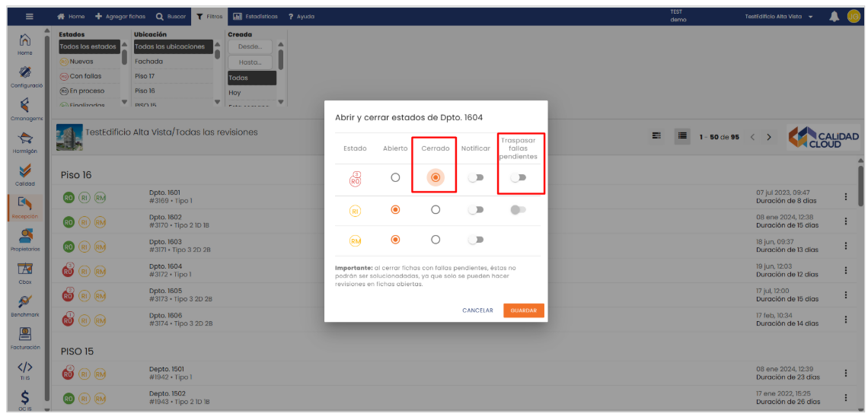Enable Notificar toggle for RO row
868x417 pixels.
click(x=476, y=177)
